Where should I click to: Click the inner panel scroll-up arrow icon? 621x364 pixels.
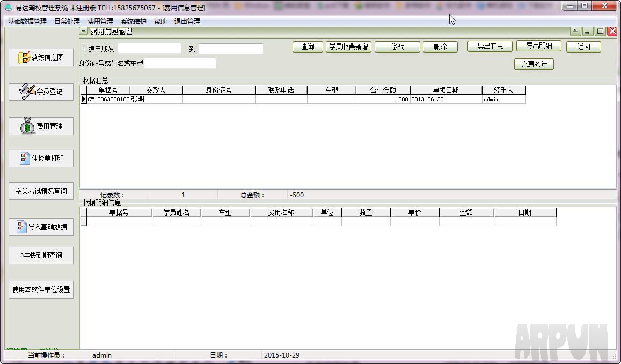point(575,32)
